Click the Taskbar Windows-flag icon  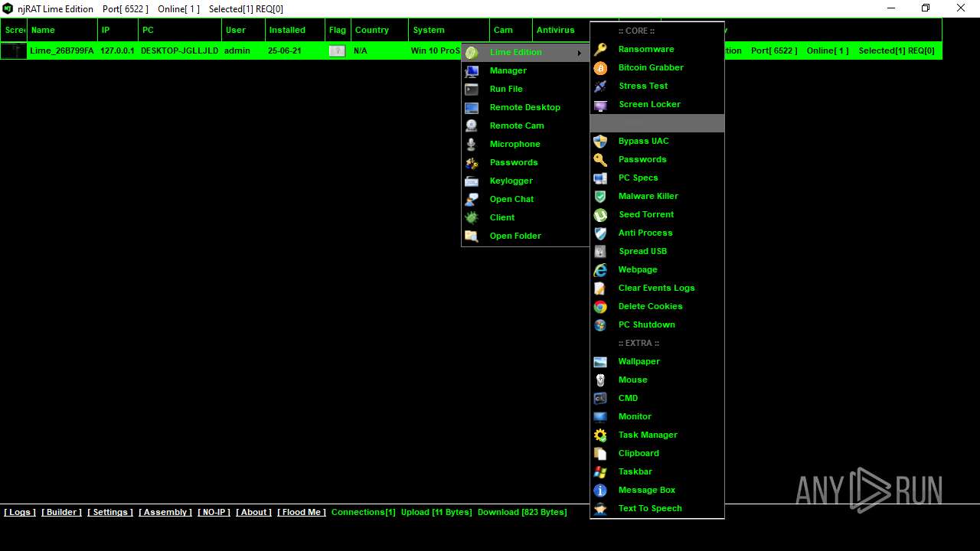(x=601, y=471)
